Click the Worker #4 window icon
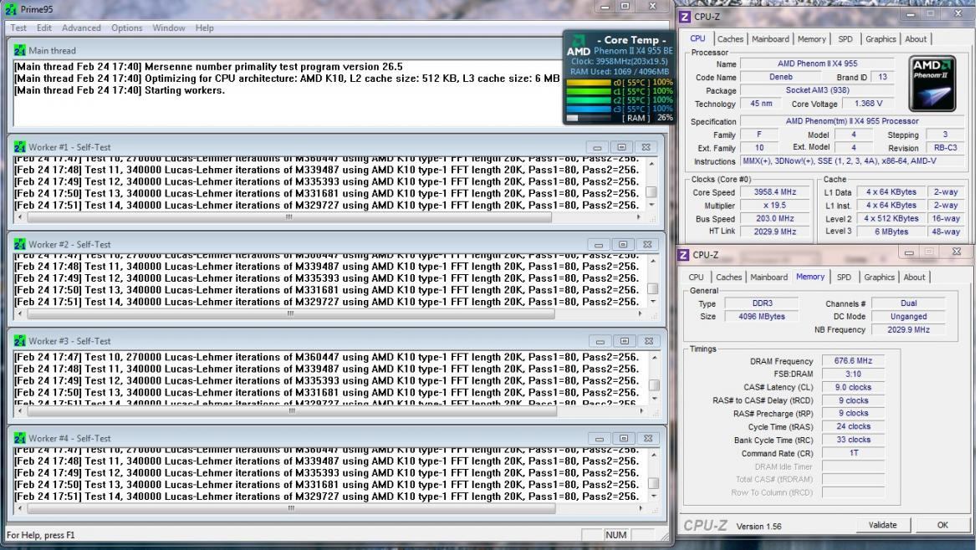 coord(19,438)
